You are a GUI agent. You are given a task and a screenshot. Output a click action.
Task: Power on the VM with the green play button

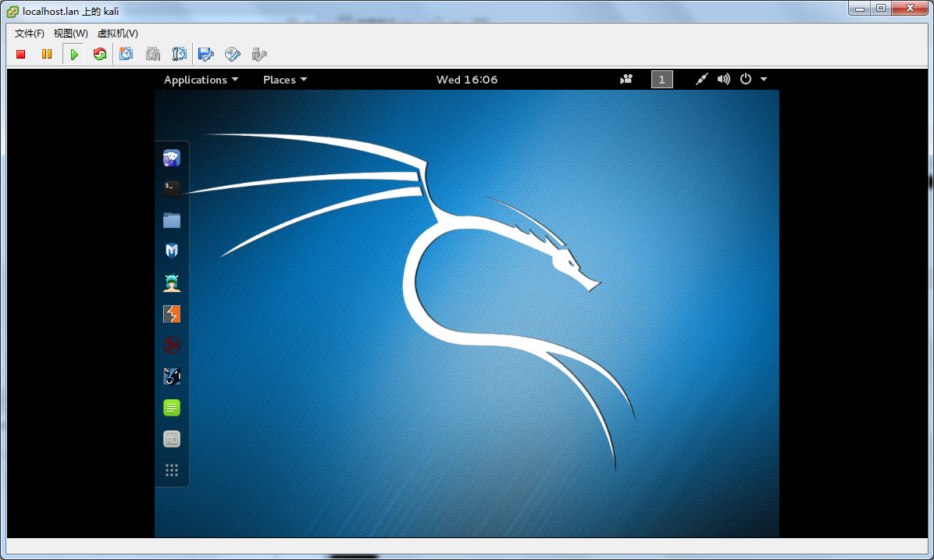(74, 54)
